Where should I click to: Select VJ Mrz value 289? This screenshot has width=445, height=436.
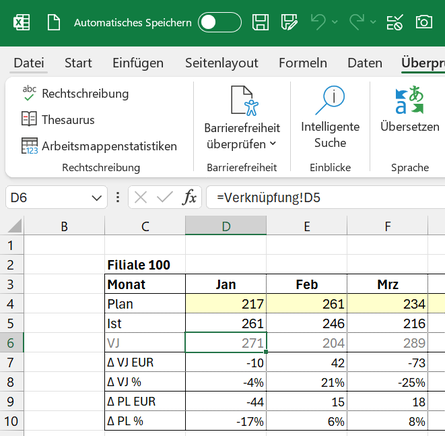(x=388, y=343)
